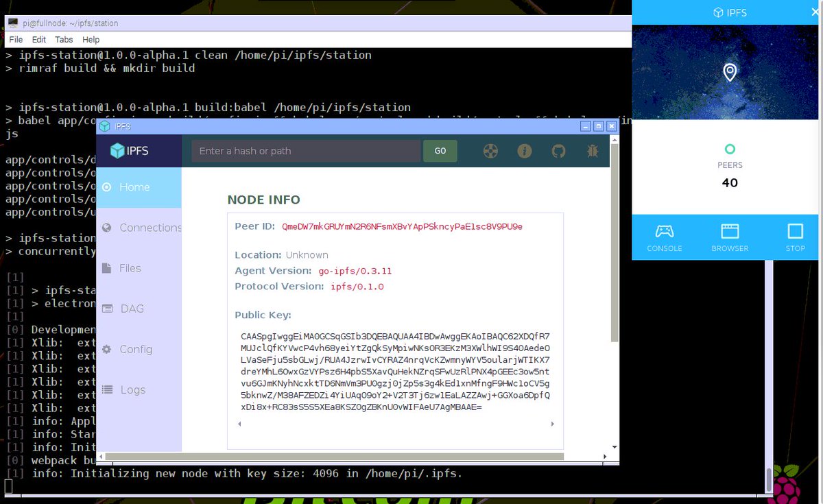Close the IPFS window
This screenshot has width=823, height=504.
pyautogui.click(x=612, y=126)
